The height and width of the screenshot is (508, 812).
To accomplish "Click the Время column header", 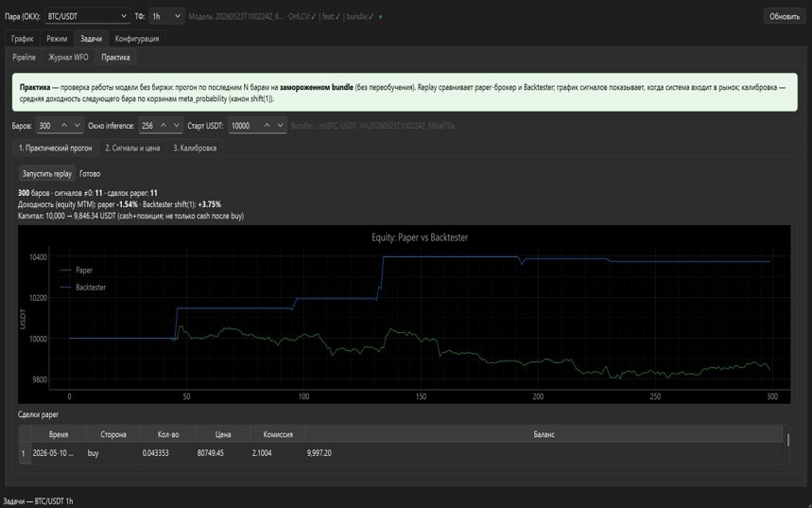I will (59, 434).
